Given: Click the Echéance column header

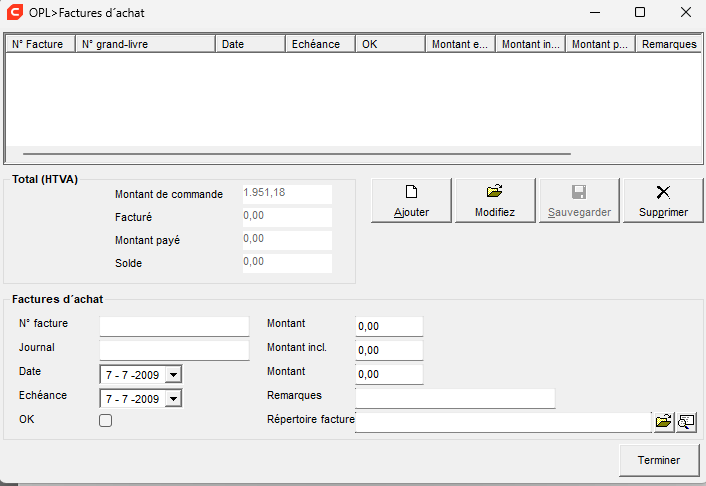Looking at the screenshot, I should coord(320,44).
